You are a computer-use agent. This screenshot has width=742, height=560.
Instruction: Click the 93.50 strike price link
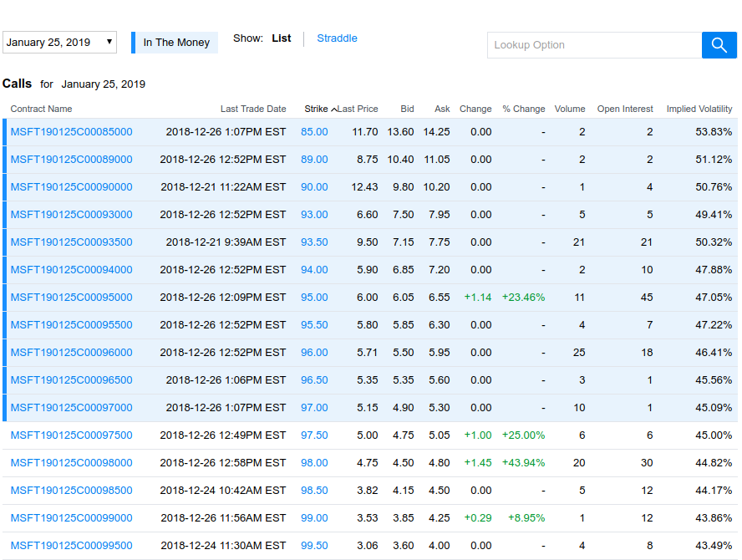point(314,242)
